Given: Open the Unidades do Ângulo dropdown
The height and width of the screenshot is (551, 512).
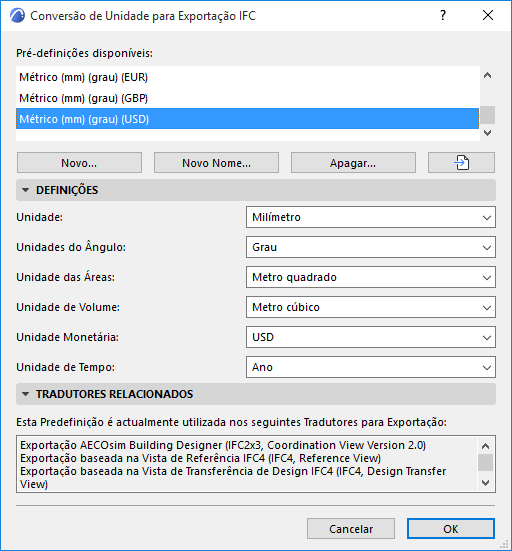Looking at the screenshot, I should [371, 247].
